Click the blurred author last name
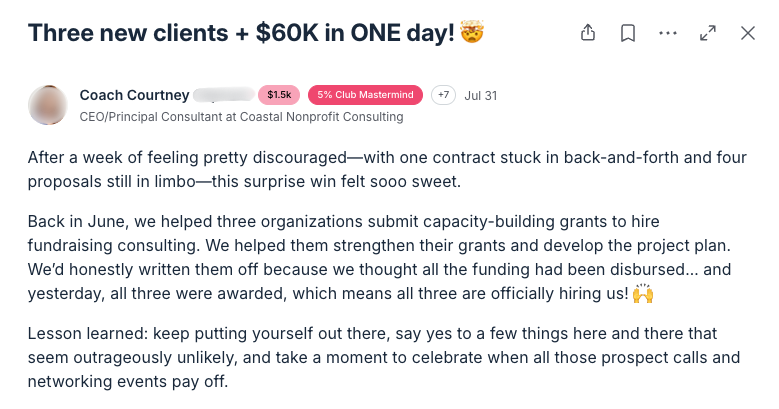Screen dimensions: 779x409 [222, 95]
